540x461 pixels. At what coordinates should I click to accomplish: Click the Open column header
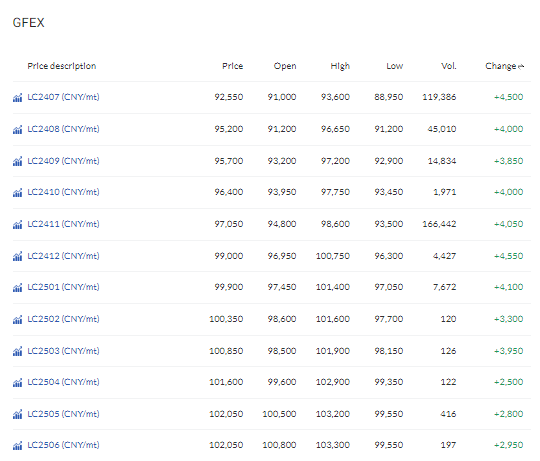(285, 66)
